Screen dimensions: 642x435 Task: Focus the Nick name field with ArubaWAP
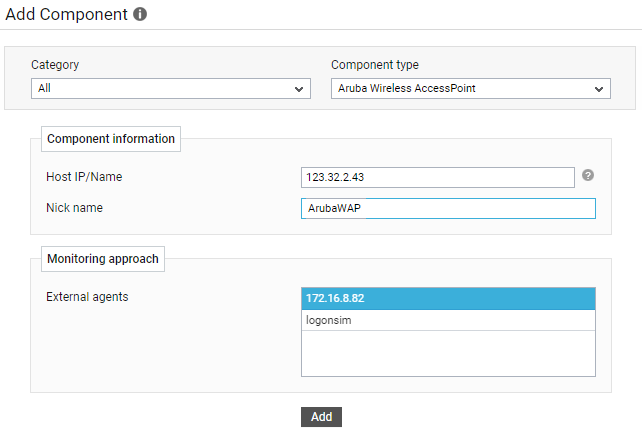(448, 208)
